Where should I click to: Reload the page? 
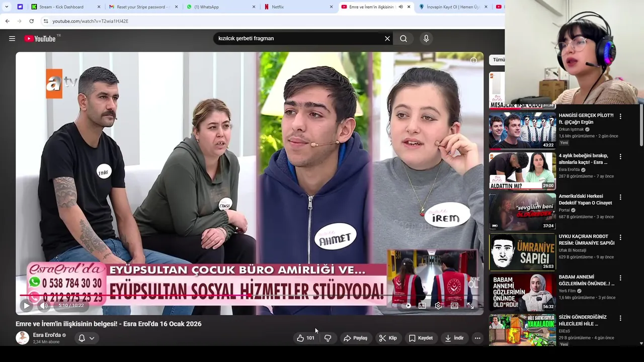(31, 21)
